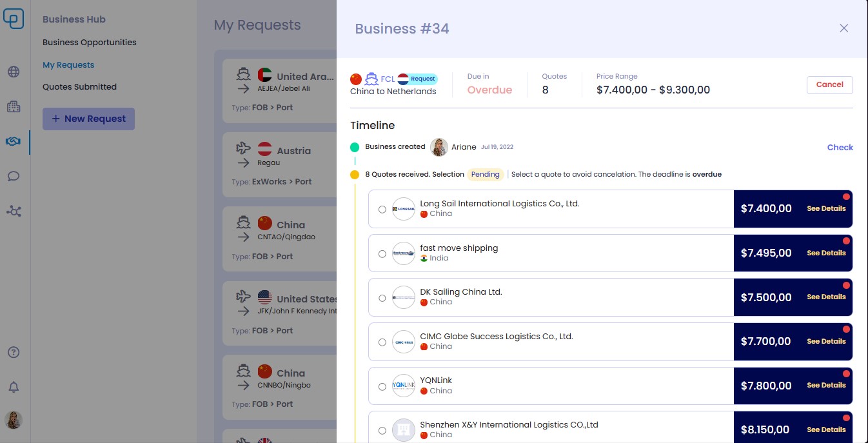Click the Business Hub heading
Image resolution: width=868 pixels, height=443 pixels.
(x=74, y=20)
